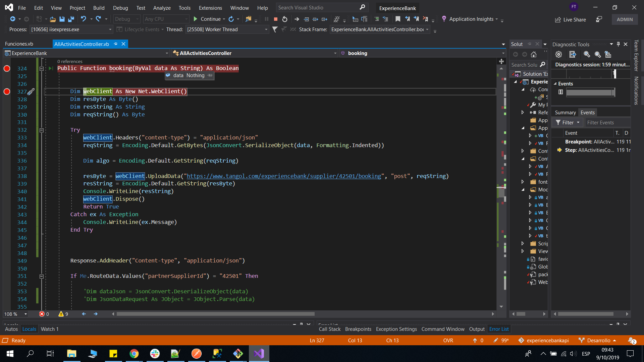
Task: Click the editor split window icon
Action: tap(501, 61)
